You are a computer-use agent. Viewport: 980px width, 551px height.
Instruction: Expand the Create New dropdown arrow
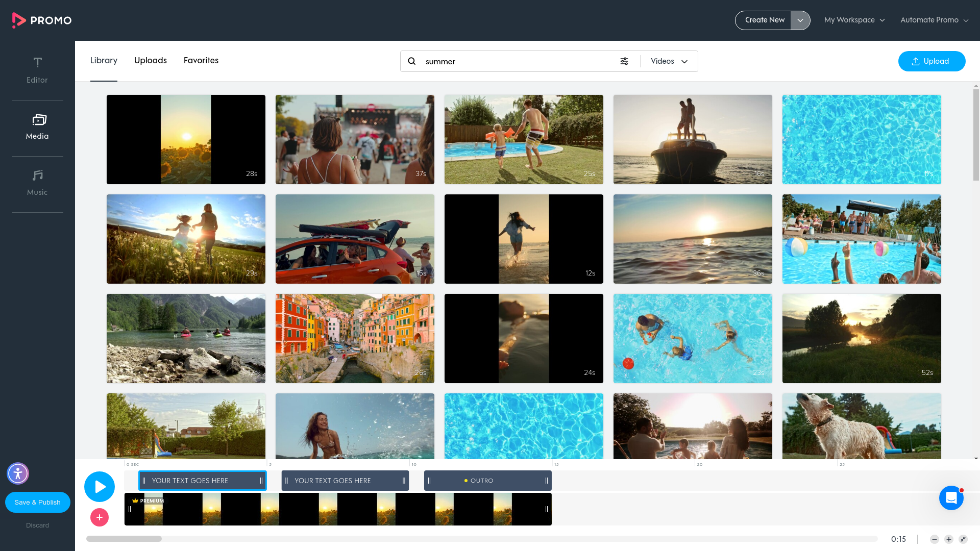click(x=800, y=20)
